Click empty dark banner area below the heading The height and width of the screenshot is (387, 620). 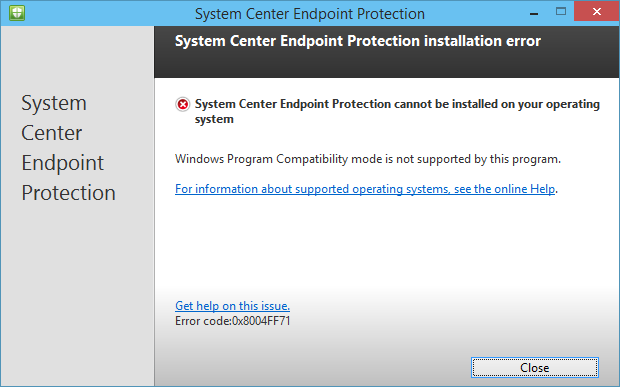(x=387, y=64)
